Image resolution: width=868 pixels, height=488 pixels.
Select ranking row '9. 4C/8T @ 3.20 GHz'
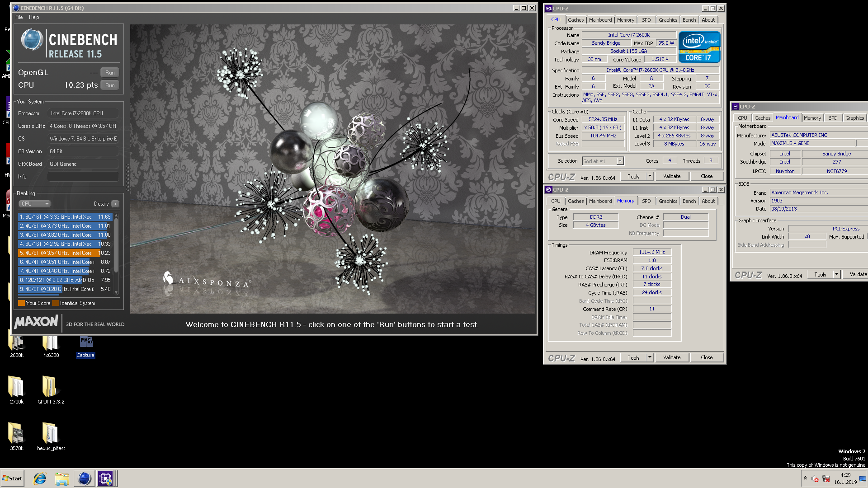pyautogui.click(x=65, y=289)
